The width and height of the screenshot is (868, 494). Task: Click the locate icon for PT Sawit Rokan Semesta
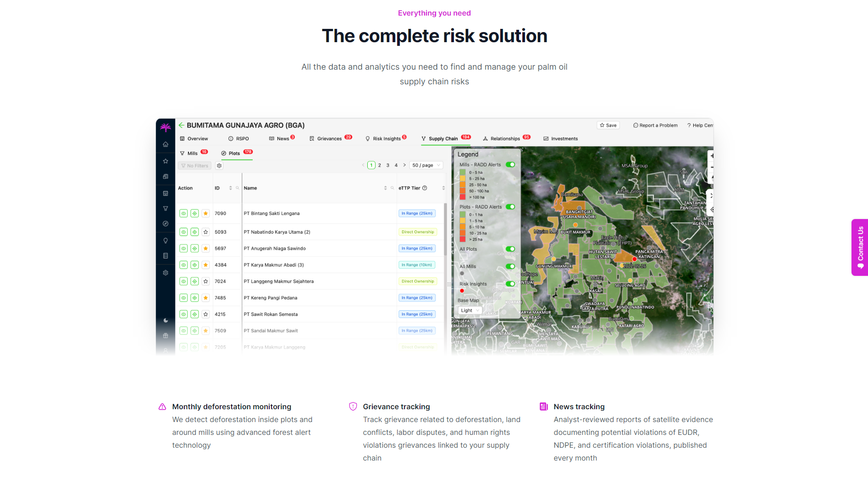click(194, 314)
